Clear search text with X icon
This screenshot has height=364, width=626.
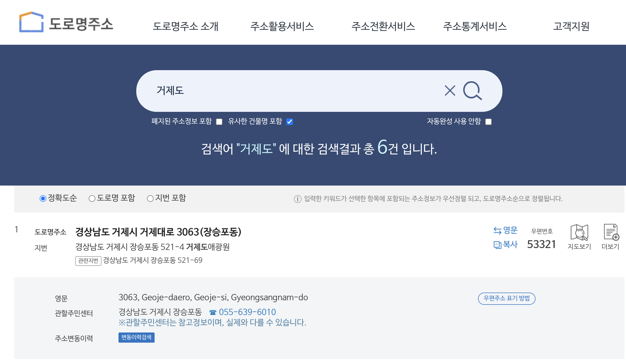pyautogui.click(x=450, y=90)
